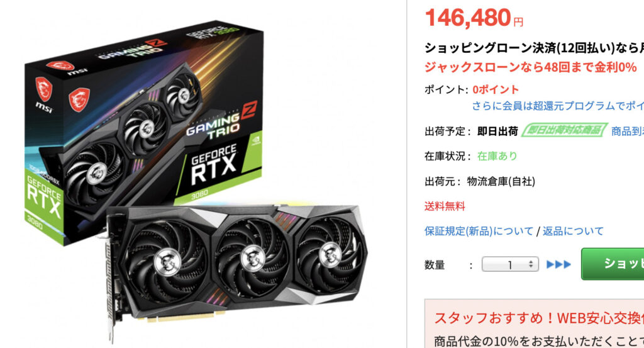644x348 pixels.
Task: Click the green 即日出荷対応商品 badge
Action: pos(564,131)
